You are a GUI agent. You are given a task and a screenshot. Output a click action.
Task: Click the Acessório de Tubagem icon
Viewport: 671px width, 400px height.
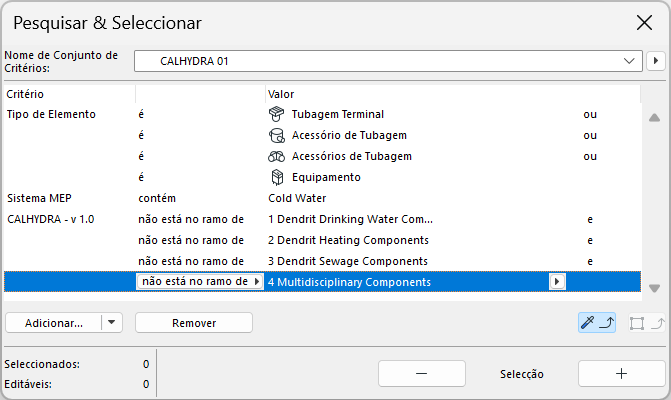(x=277, y=135)
